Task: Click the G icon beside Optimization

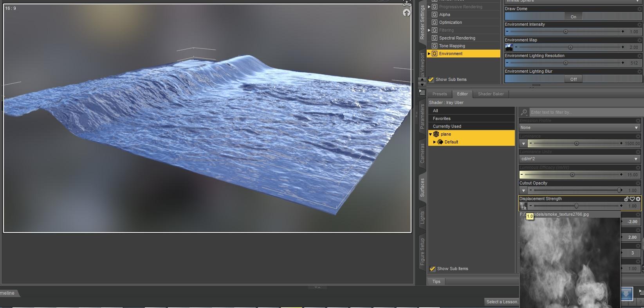Action: coord(435,22)
